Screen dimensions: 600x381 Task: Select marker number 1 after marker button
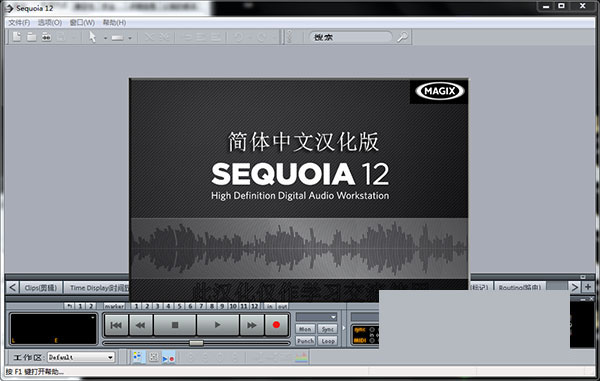(x=136, y=306)
